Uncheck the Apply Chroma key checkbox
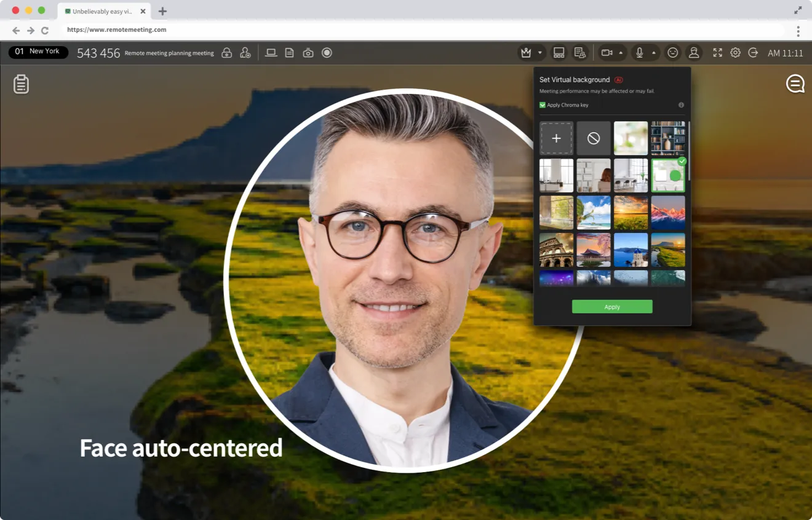 click(x=543, y=105)
